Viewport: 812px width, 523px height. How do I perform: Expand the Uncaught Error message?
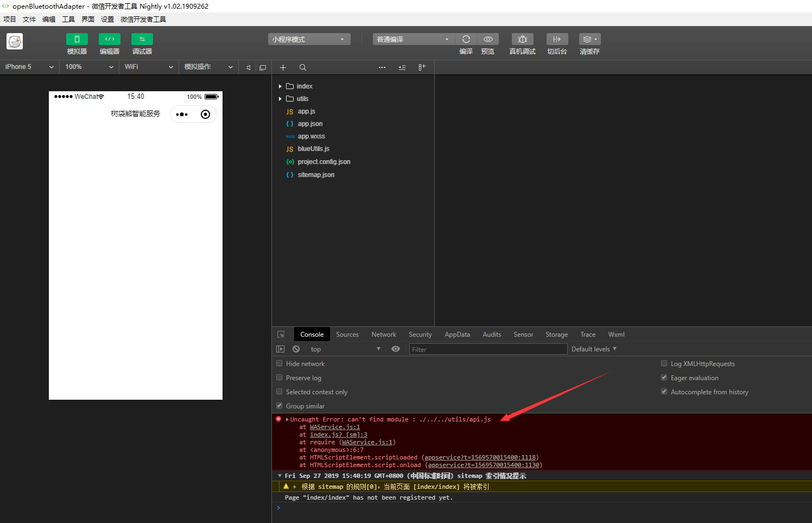pos(287,419)
